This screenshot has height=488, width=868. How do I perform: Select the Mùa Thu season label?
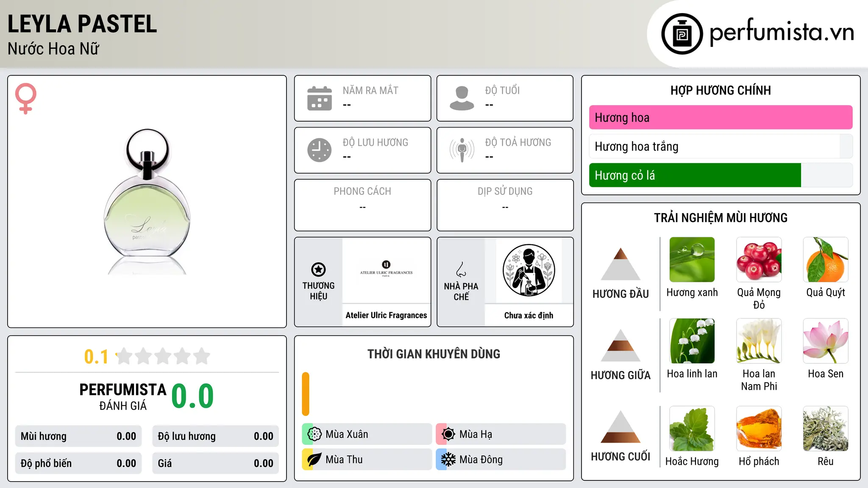pos(344,460)
